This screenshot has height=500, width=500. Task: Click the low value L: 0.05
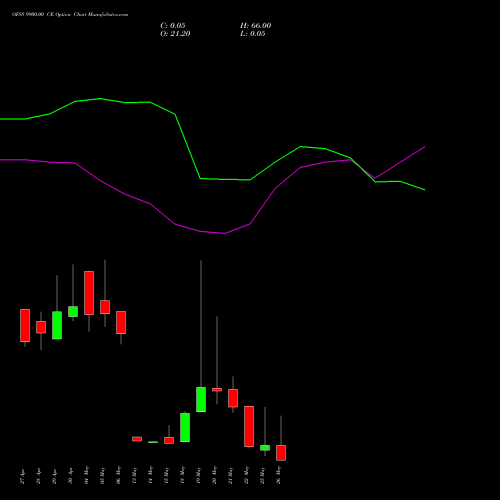(x=253, y=34)
